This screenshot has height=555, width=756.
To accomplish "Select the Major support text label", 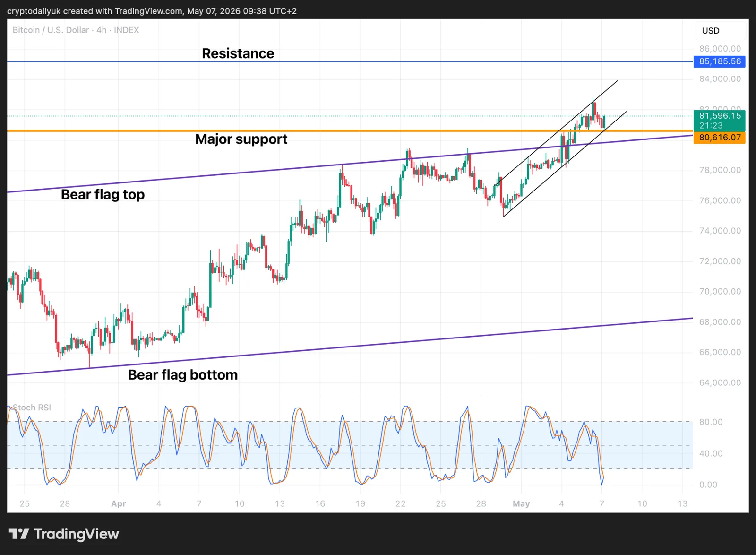I will [x=241, y=139].
